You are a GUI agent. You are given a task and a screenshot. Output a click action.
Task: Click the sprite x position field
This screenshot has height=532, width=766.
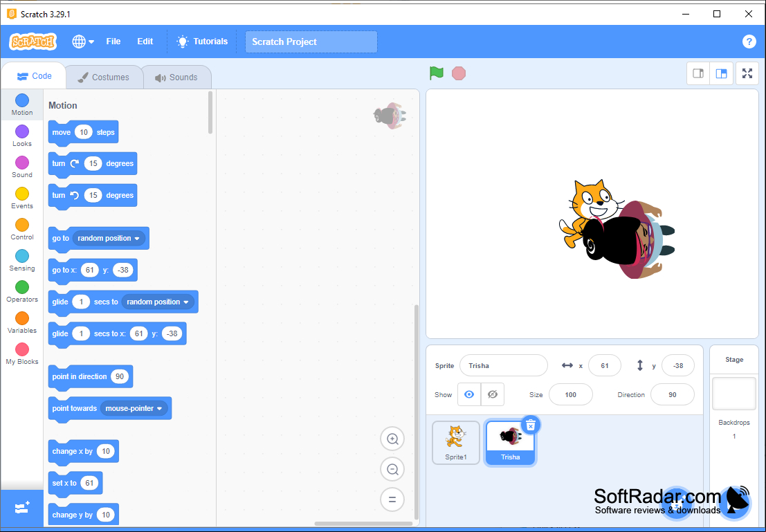coord(605,365)
